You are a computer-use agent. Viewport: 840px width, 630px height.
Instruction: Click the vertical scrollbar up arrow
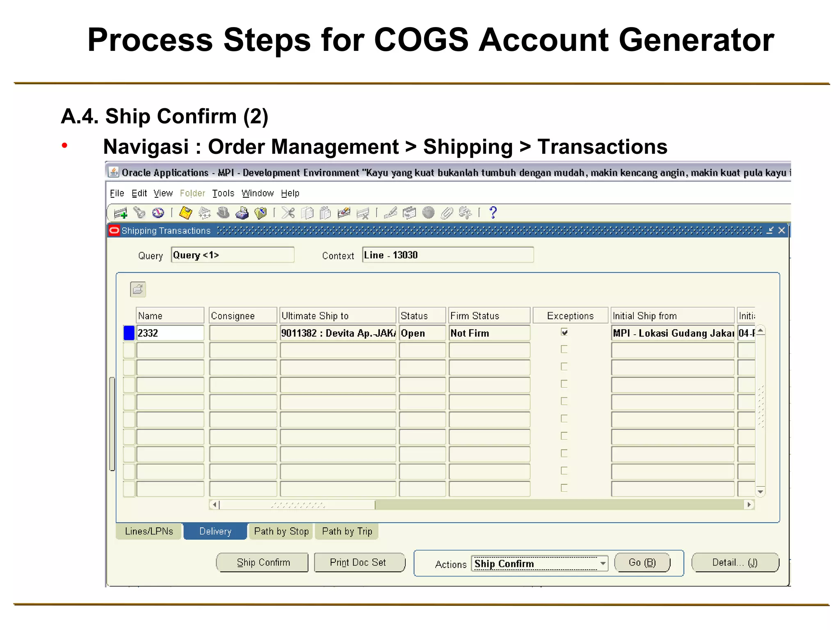point(760,330)
